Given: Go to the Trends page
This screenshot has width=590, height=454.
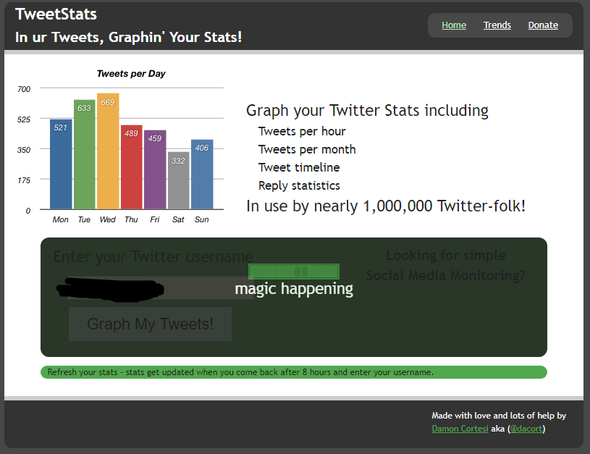Looking at the screenshot, I should click(497, 25).
